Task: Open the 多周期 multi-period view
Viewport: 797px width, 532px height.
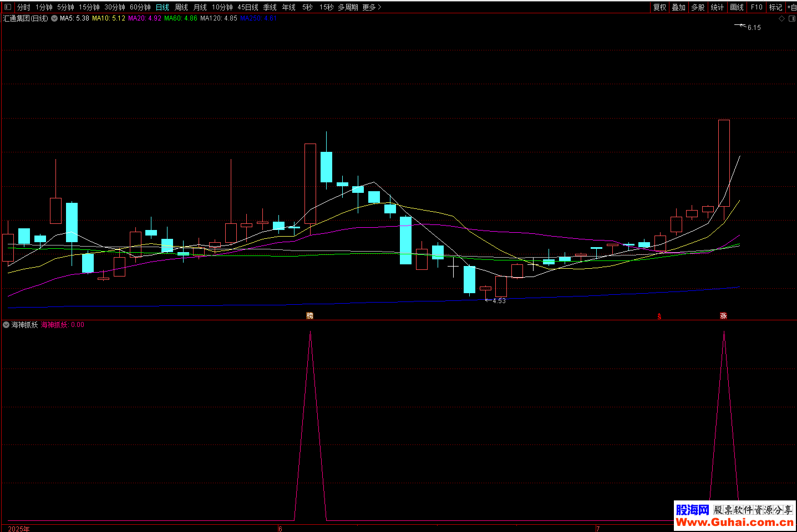Action: coord(348,7)
